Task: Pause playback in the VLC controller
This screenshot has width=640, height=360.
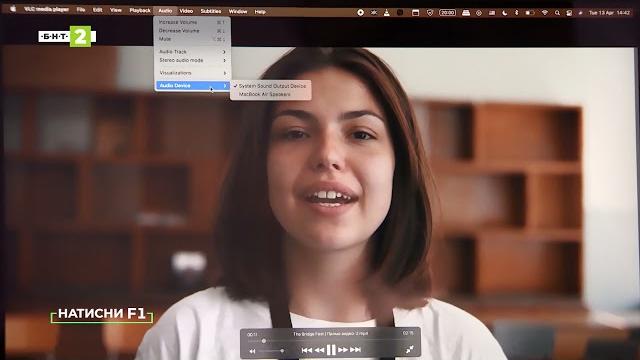Action: pyautogui.click(x=331, y=350)
